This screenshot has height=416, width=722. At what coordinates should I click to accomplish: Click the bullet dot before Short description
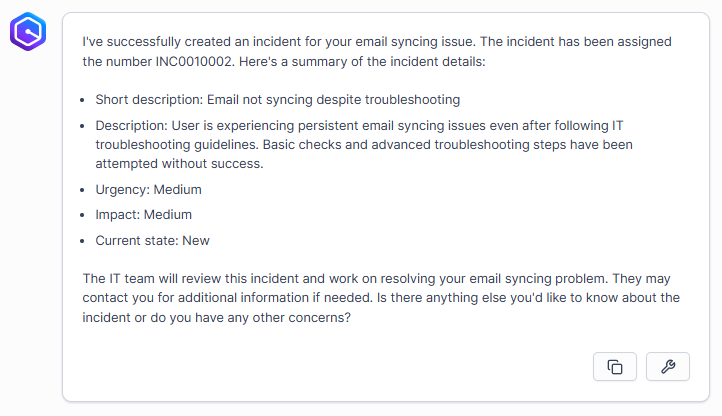tap(81, 100)
